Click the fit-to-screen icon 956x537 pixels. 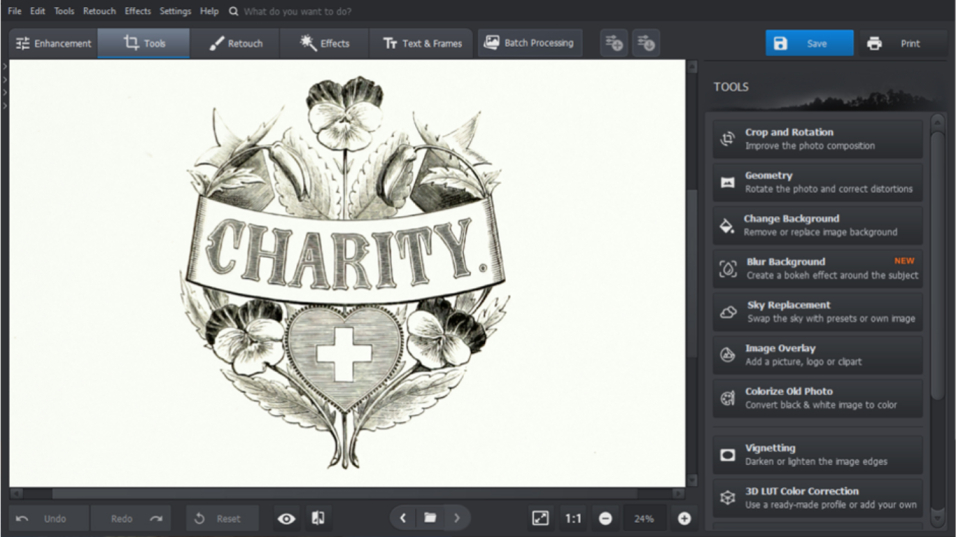click(540, 518)
